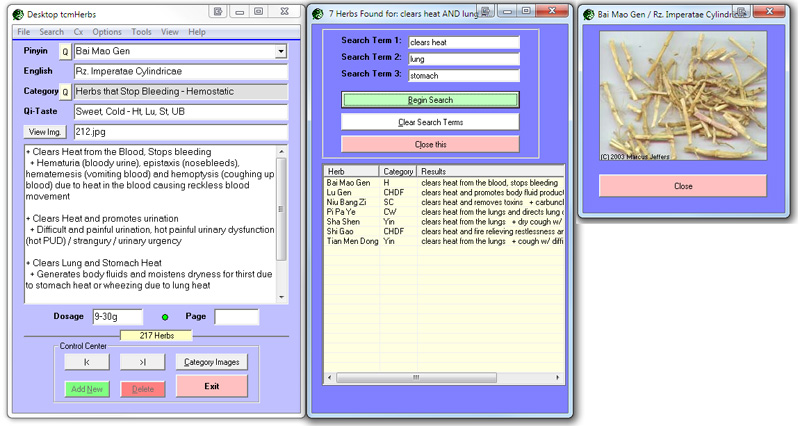
Task: Click Search Term 3 field containing stomach
Action: 464,76
